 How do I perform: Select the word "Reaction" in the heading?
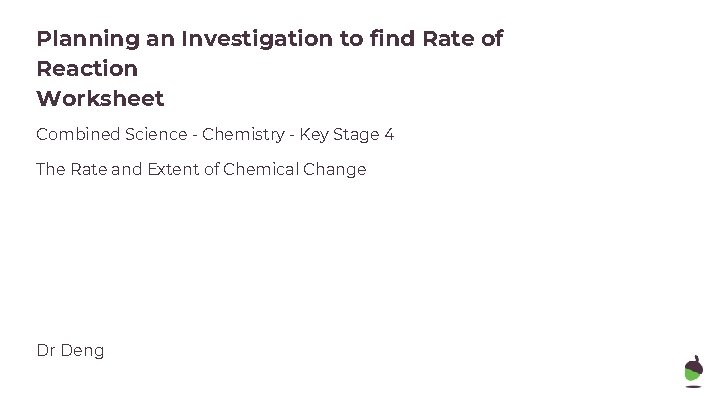coord(87,69)
